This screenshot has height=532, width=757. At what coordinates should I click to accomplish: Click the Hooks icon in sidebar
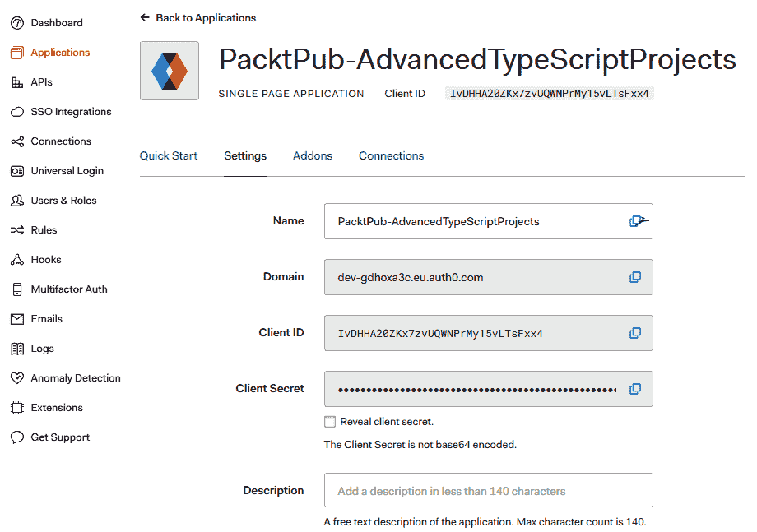(x=17, y=260)
